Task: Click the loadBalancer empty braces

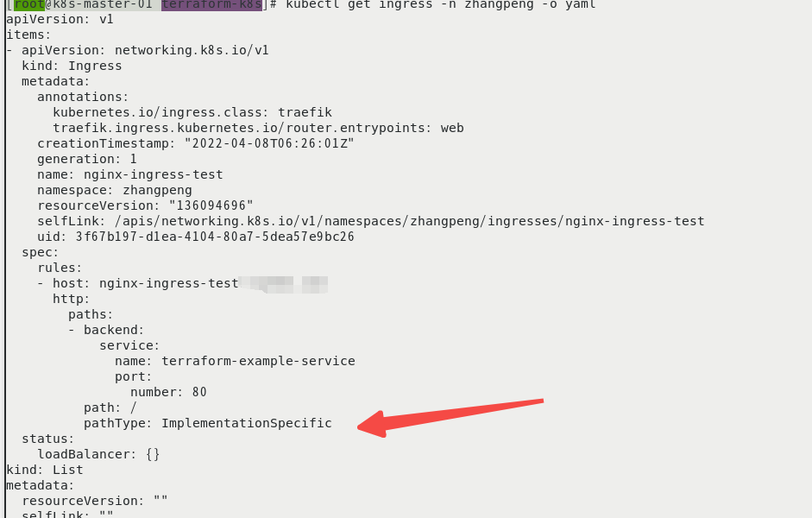Action: 153,454
